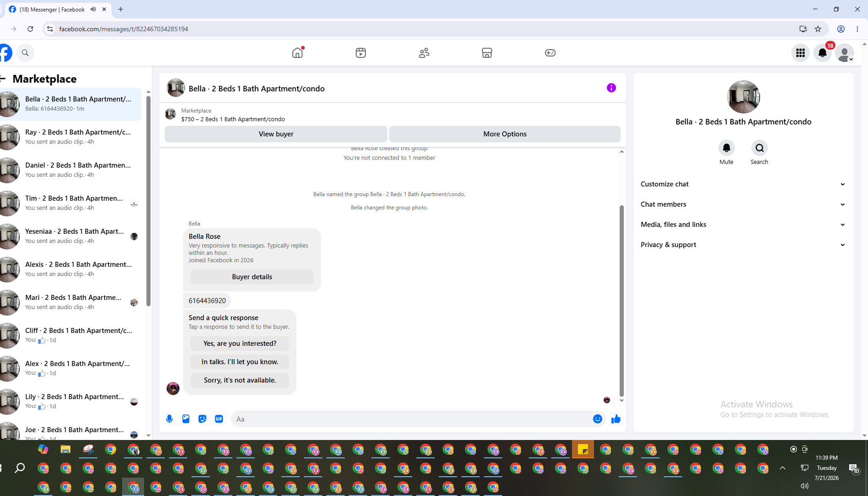
Task: Reload the page
Action: tap(30, 29)
